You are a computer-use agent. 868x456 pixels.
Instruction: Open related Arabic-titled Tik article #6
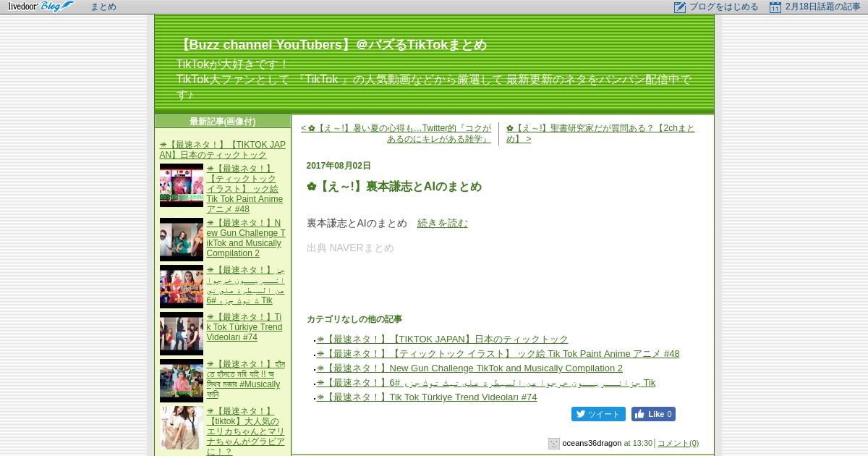pos(486,383)
